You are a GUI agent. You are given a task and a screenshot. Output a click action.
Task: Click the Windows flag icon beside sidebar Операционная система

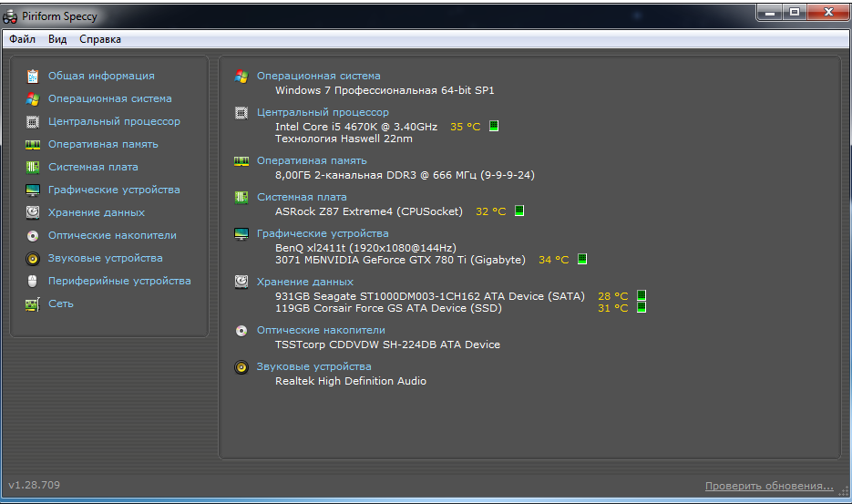coord(33,99)
